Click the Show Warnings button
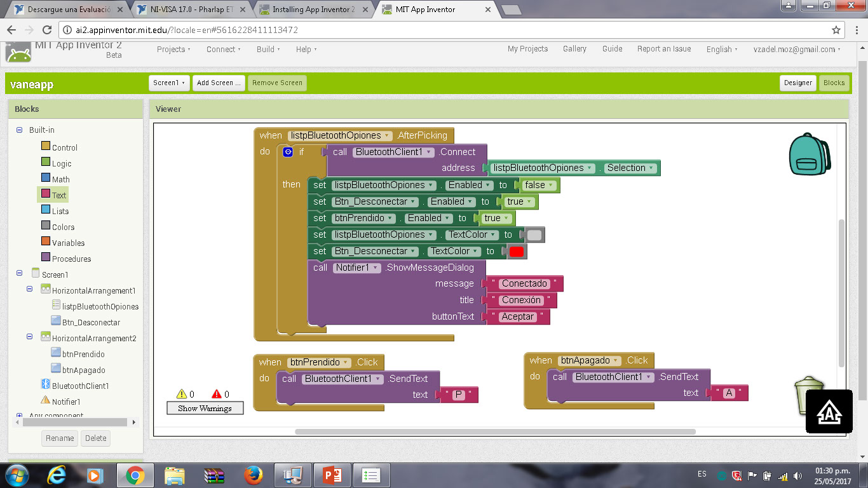The image size is (868, 488). click(x=205, y=408)
